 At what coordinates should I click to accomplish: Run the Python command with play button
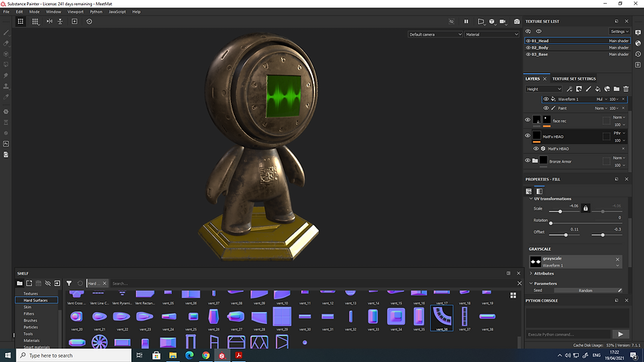(x=620, y=334)
